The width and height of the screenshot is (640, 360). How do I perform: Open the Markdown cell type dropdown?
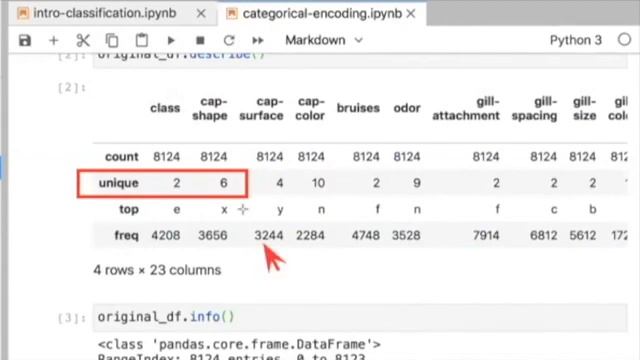(324, 40)
